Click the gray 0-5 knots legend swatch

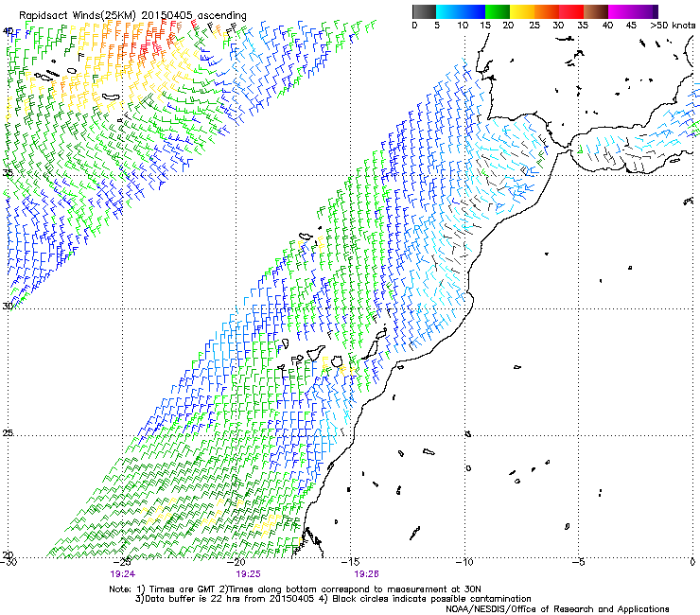(x=424, y=11)
